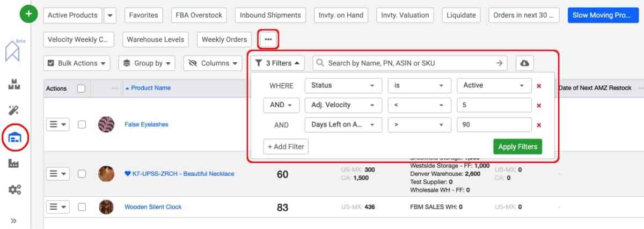The image size is (644, 229).
Task: Expand sidebar with double chevron
Action: tap(13, 220)
